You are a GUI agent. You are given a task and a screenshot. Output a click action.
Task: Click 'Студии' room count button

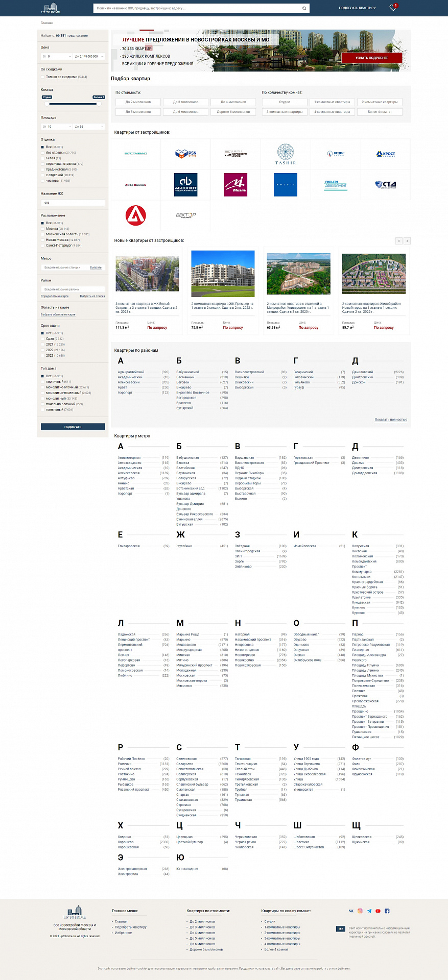[285, 102]
